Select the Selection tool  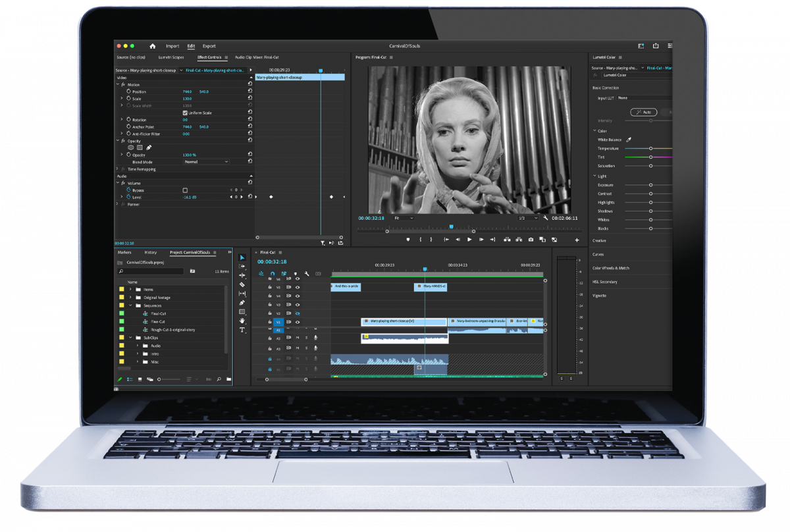tap(242, 257)
